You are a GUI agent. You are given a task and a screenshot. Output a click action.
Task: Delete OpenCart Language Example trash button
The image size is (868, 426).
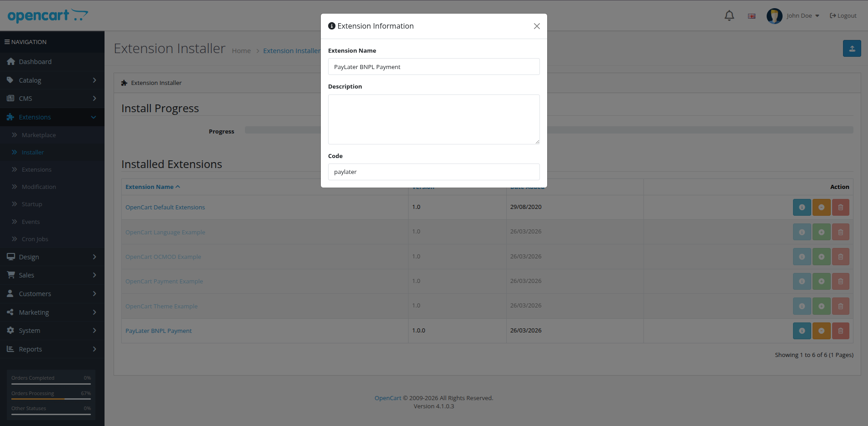coord(841,232)
